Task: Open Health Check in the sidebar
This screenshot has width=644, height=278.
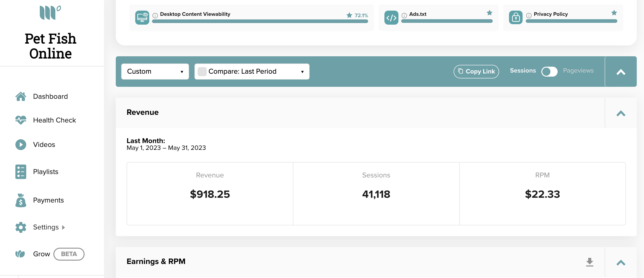Action: point(54,120)
